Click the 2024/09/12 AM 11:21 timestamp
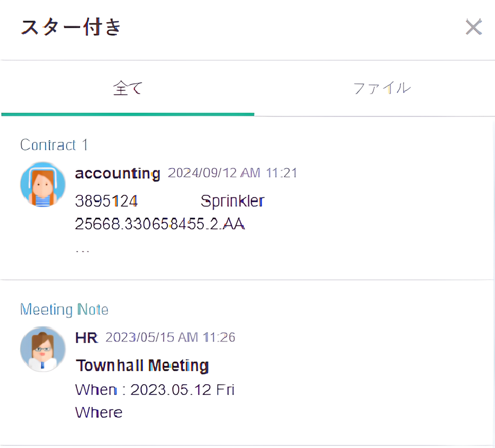This screenshot has height=448, width=495. tap(232, 173)
